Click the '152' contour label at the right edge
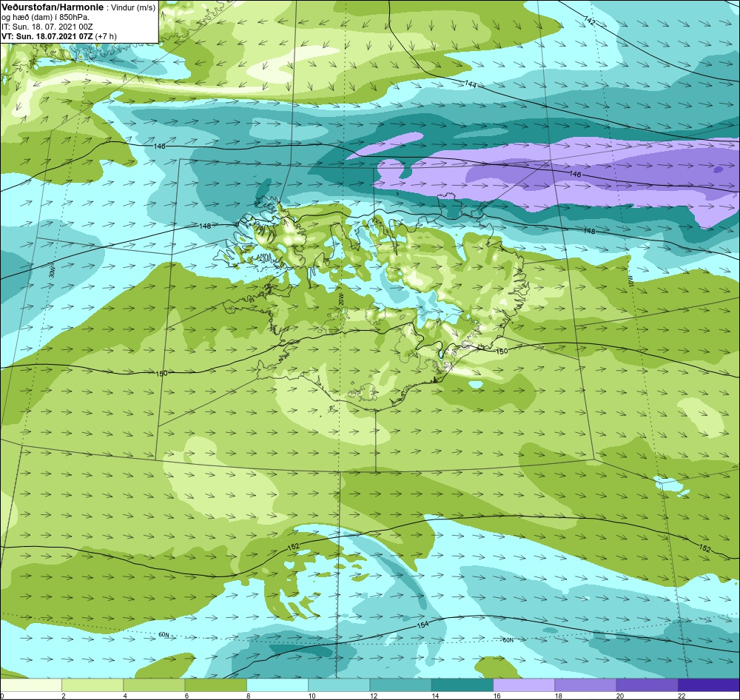This screenshot has width=740, height=700. (x=704, y=548)
